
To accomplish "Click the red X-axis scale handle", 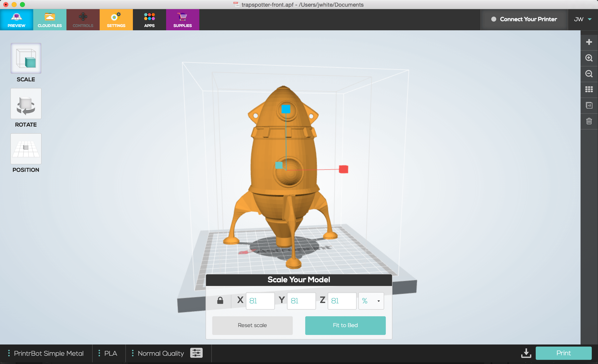I will click(x=343, y=169).
